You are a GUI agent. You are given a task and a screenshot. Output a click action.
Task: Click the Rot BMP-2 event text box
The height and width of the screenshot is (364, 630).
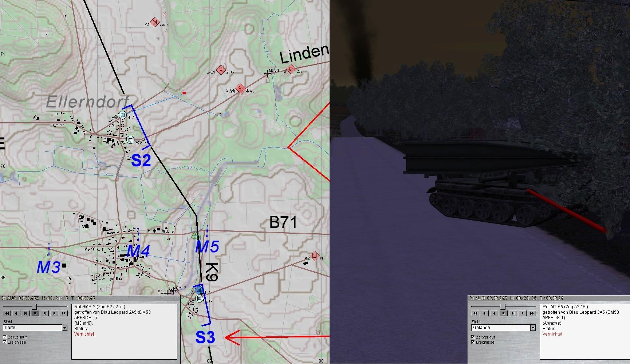(124, 331)
